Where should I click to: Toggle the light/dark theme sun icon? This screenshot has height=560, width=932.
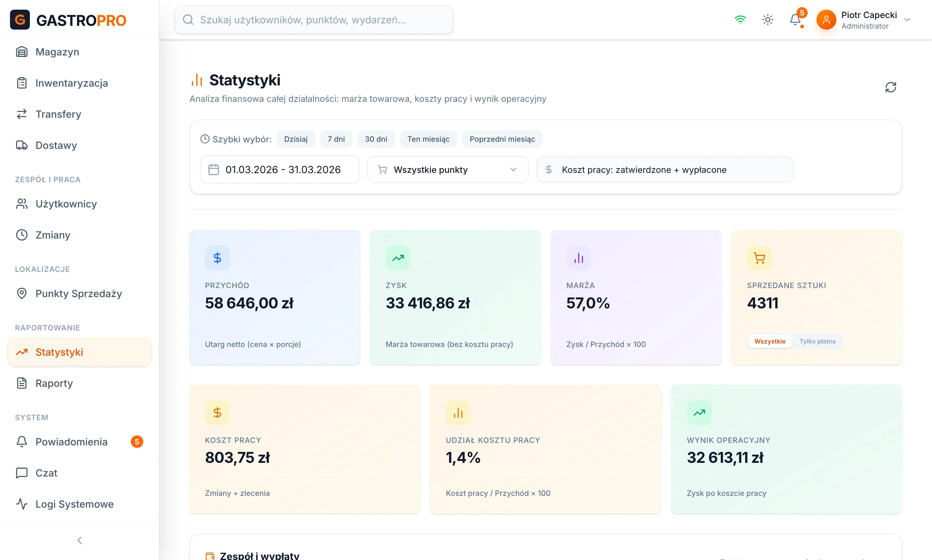coord(768,20)
